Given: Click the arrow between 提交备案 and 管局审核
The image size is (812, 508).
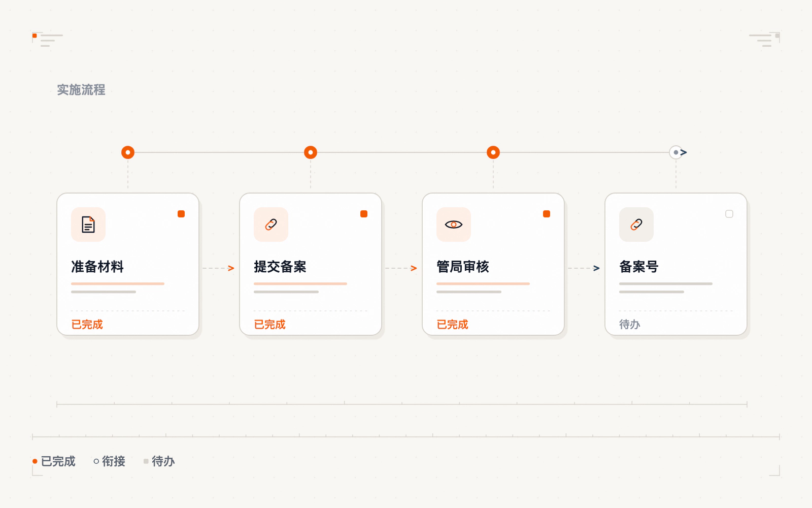Looking at the screenshot, I should pyautogui.click(x=402, y=268).
